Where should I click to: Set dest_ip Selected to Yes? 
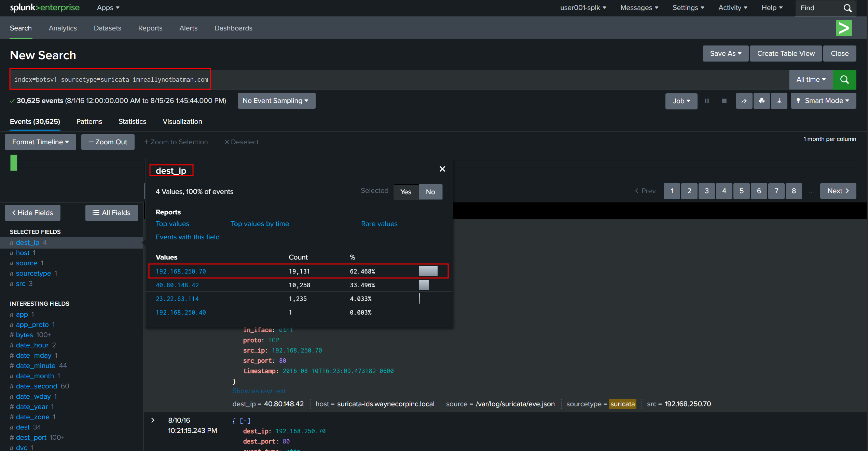(406, 192)
